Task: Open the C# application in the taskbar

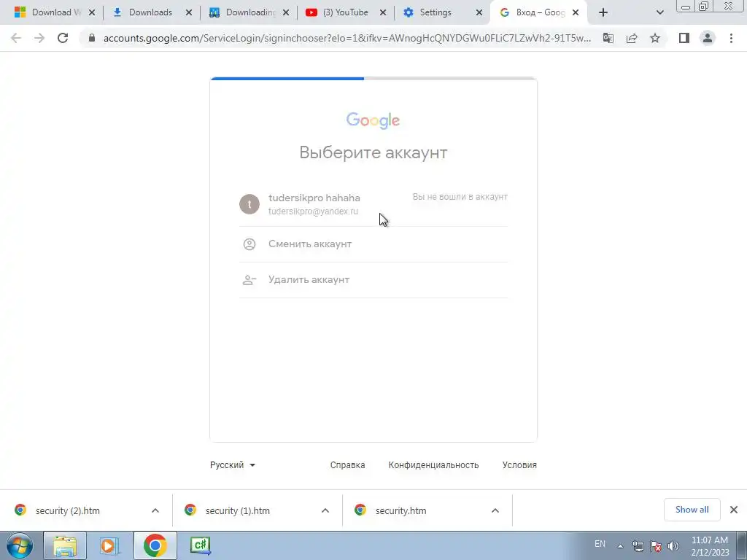Action: tap(200, 545)
